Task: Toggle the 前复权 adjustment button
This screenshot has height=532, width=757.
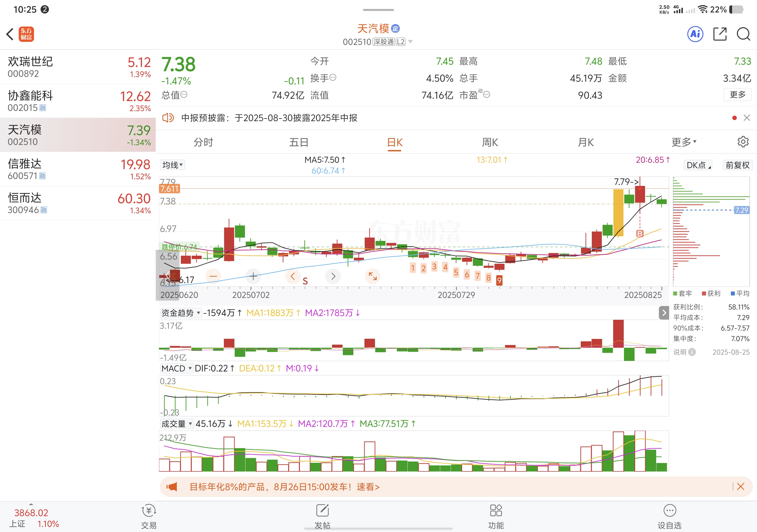Action: [x=738, y=165]
